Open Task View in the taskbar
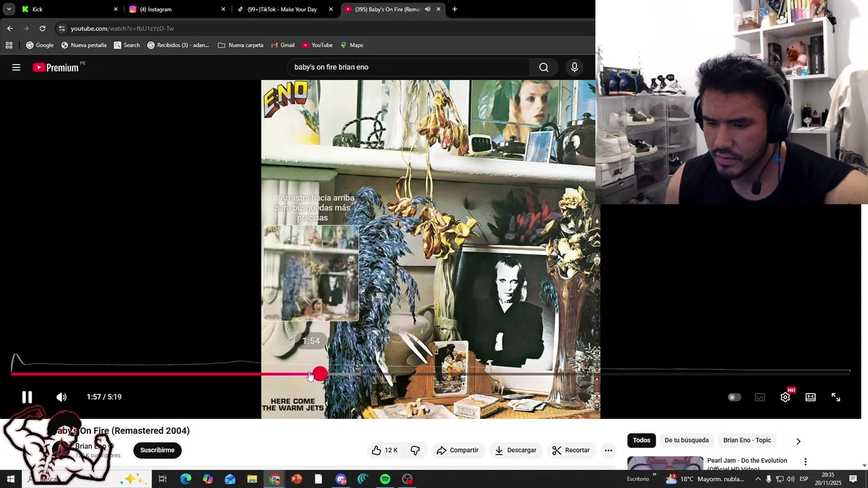Image resolution: width=868 pixels, height=488 pixels. [x=163, y=479]
